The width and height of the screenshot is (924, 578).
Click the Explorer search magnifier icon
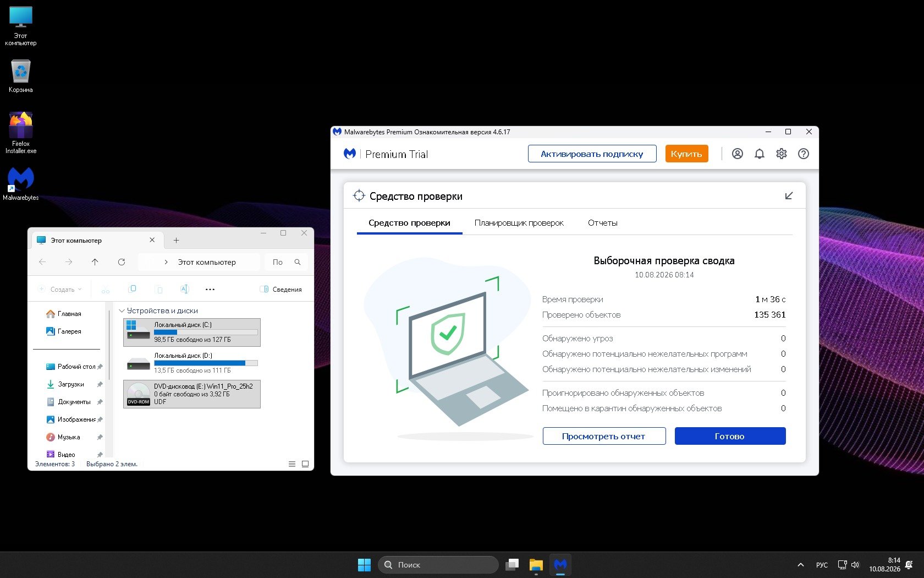[298, 262]
